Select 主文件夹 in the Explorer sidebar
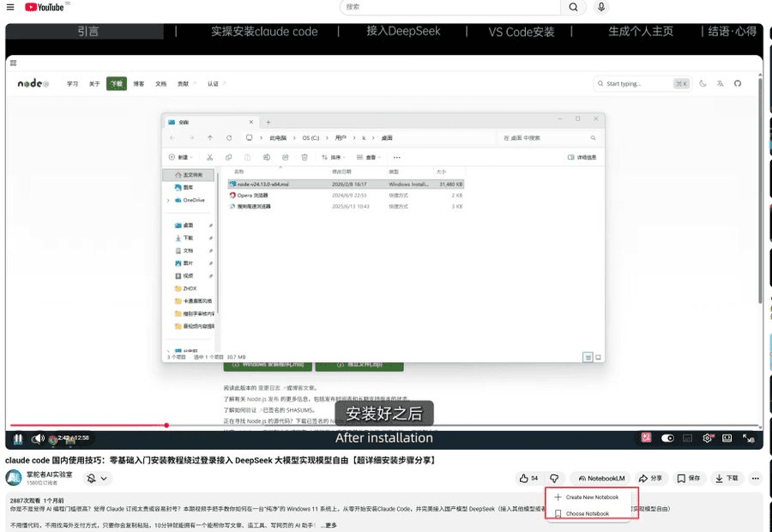772x532 pixels. [189, 175]
